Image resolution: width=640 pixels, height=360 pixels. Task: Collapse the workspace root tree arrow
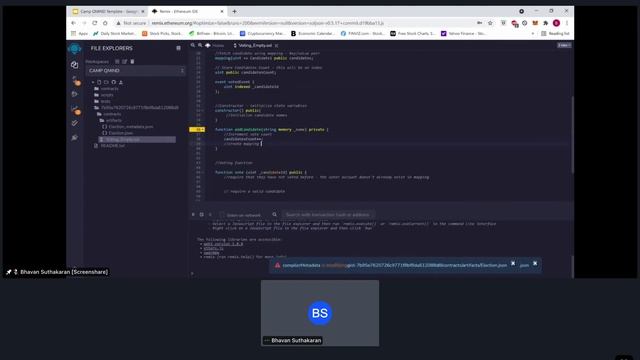93,82
